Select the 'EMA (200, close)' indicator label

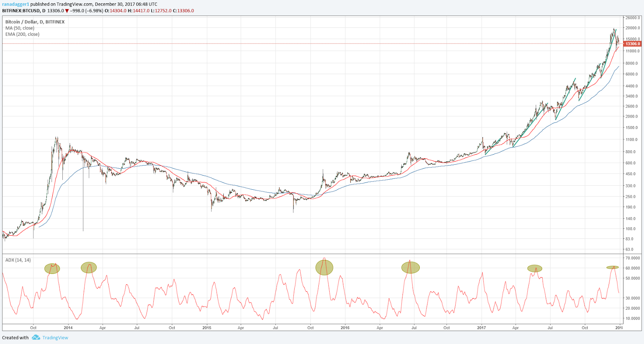coord(23,34)
